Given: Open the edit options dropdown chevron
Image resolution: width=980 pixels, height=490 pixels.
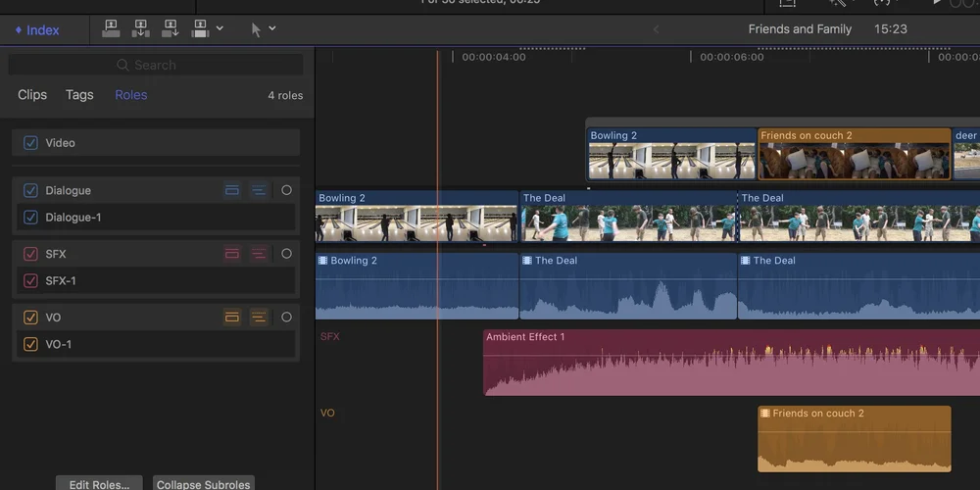Looking at the screenshot, I should [220, 28].
